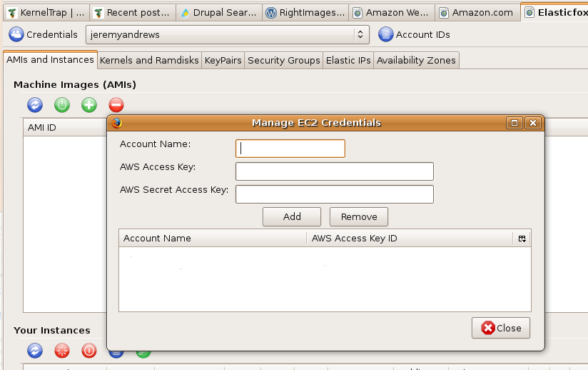Select the Elastic IPs tab
Viewport: 588px width, 370px height.
point(348,61)
